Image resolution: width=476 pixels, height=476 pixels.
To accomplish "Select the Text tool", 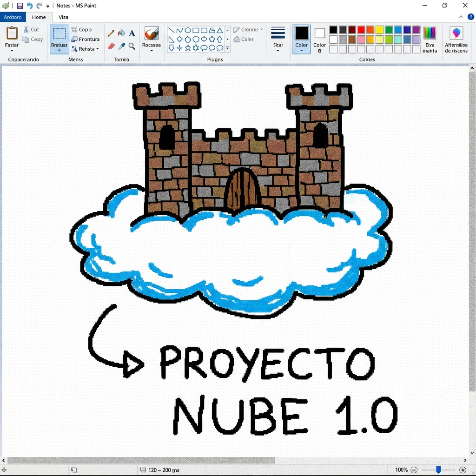I will (132, 32).
